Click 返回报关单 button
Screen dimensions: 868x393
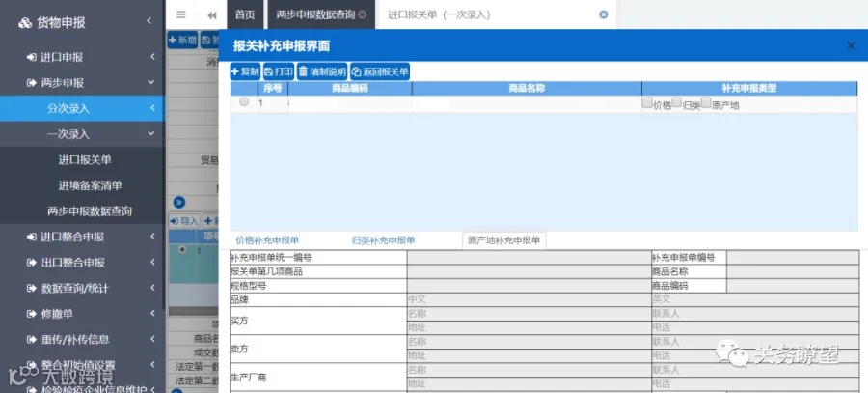tap(380, 71)
